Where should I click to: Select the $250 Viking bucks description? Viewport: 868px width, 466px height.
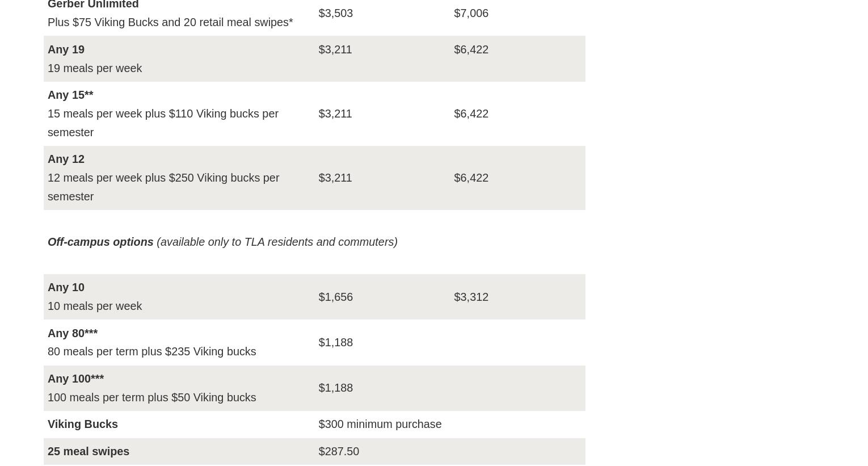click(163, 187)
